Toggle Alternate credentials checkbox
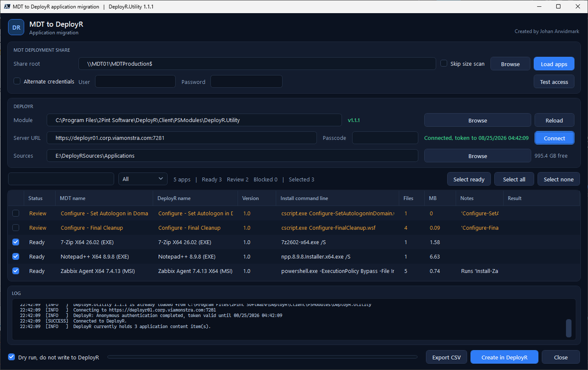Image resolution: width=588 pixels, height=370 pixels. click(x=17, y=81)
